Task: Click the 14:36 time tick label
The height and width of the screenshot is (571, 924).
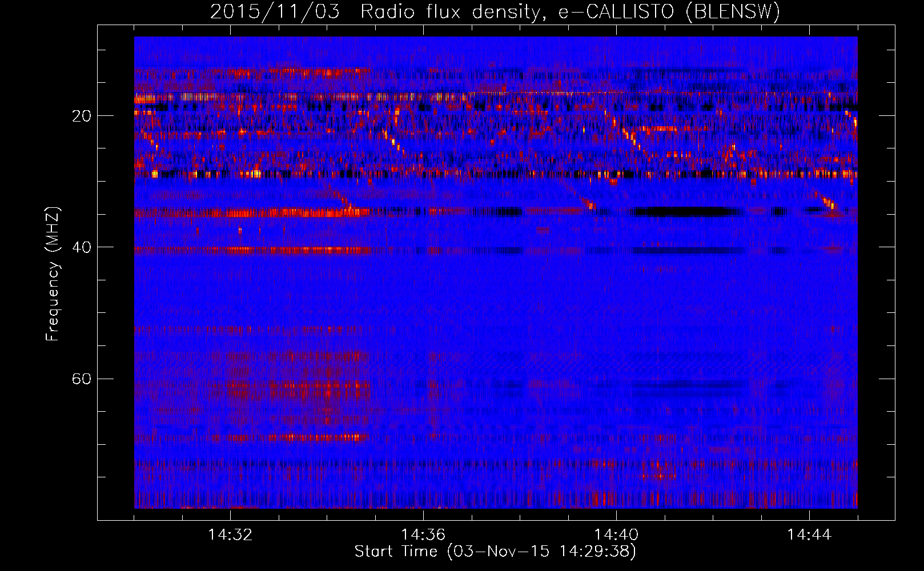Action: coord(423,534)
